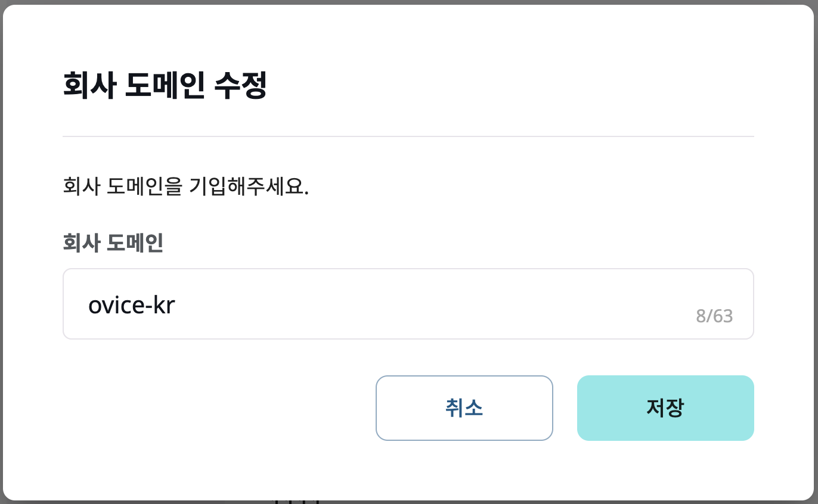The width and height of the screenshot is (818, 504).
Task: Click the dimmed overlay outside the dialog
Action: (x=409, y=3)
